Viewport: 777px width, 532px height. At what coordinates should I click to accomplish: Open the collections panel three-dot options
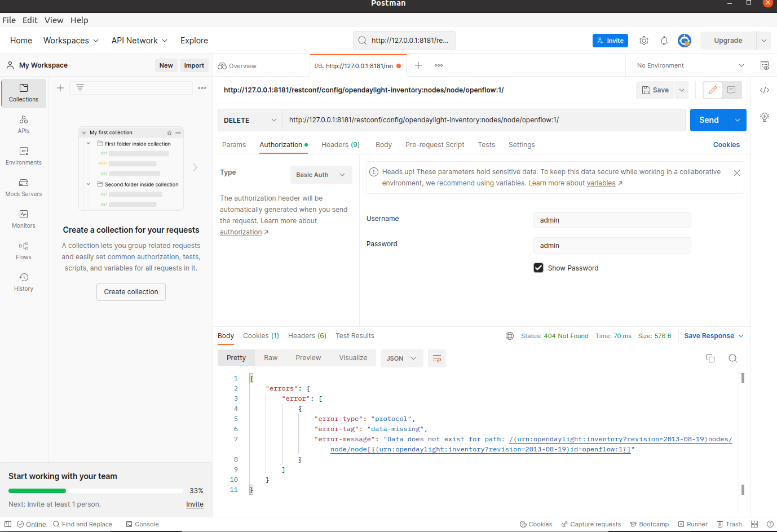(202, 88)
